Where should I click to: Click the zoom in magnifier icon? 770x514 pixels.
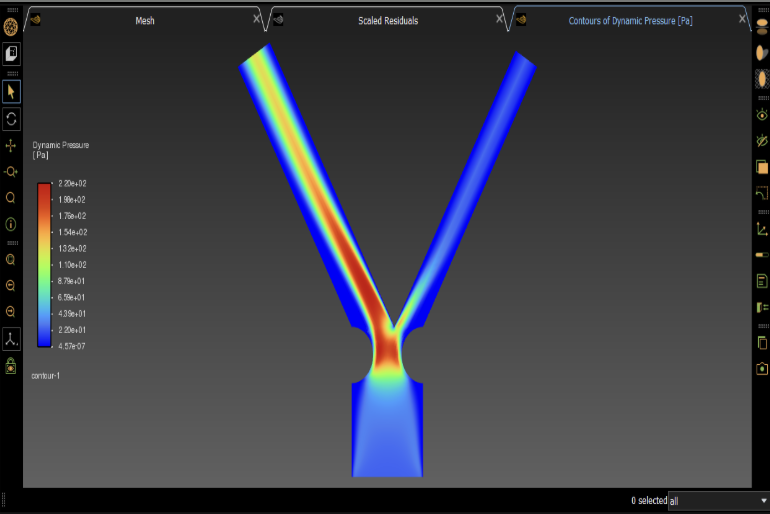tap(11, 286)
